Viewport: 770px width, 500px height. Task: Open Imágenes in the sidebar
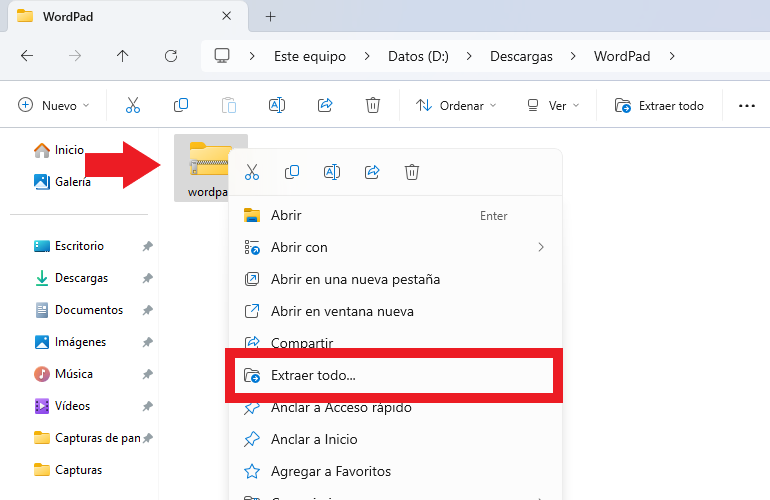(70, 342)
